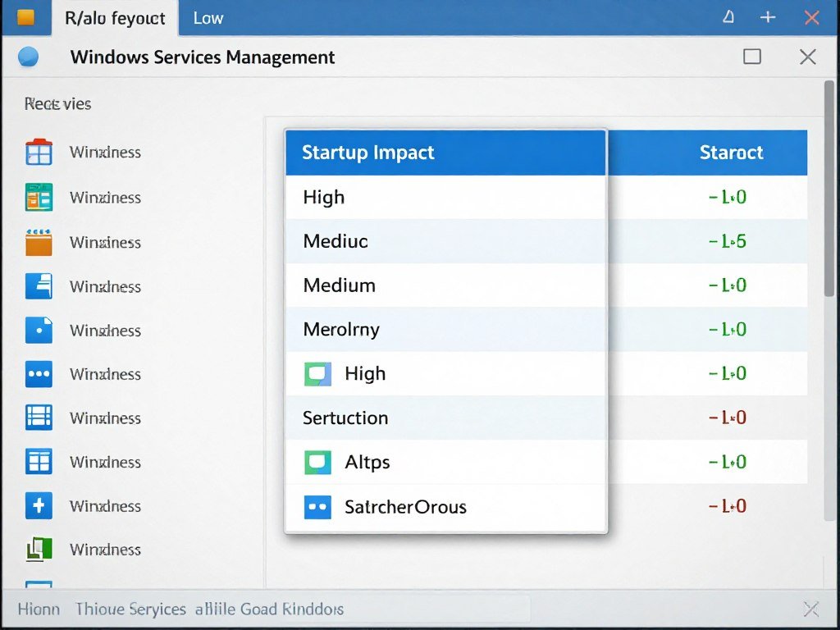Viewport: 840px width, 630px height.
Task: Select the green list sidebar icon
Action: click(39, 197)
